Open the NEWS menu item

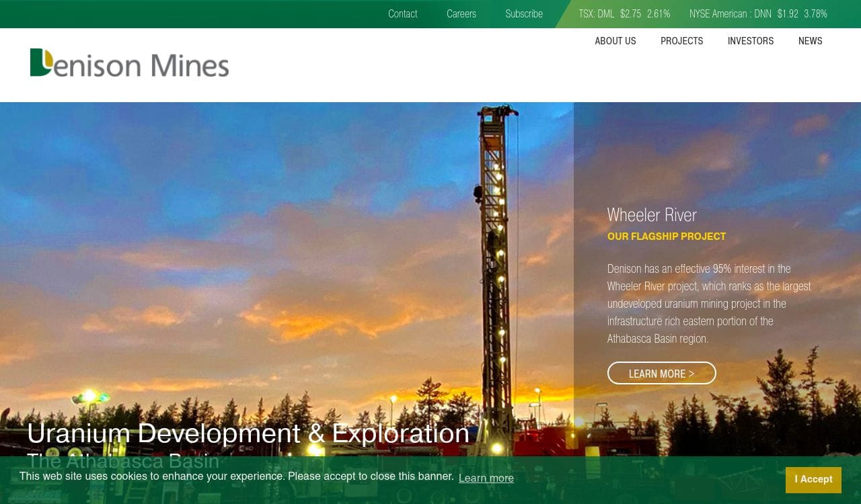coord(810,41)
